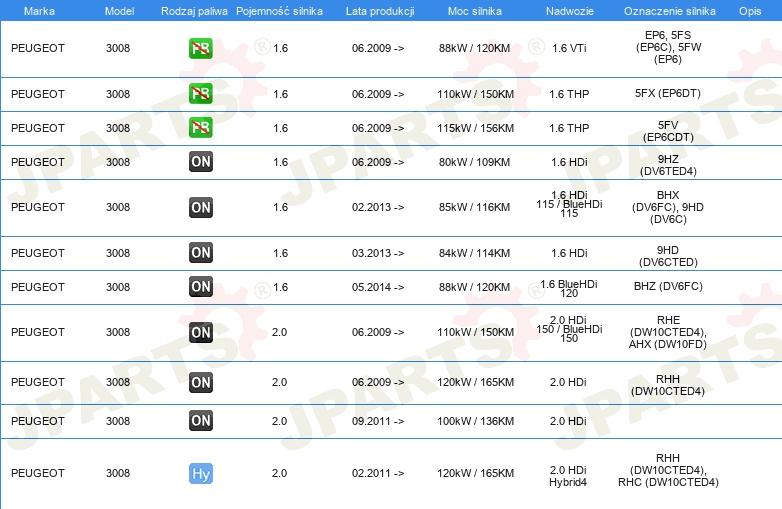Select the BHX (DV6FC), 9HD (DV6C) engine code
Image resolution: width=782 pixels, height=509 pixels.
coord(668,207)
